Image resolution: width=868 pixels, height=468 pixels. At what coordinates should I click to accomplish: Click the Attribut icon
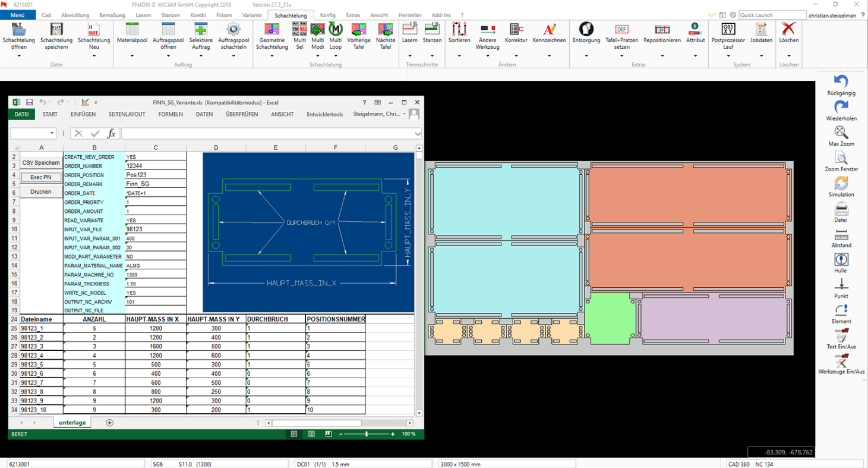click(695, 29)
